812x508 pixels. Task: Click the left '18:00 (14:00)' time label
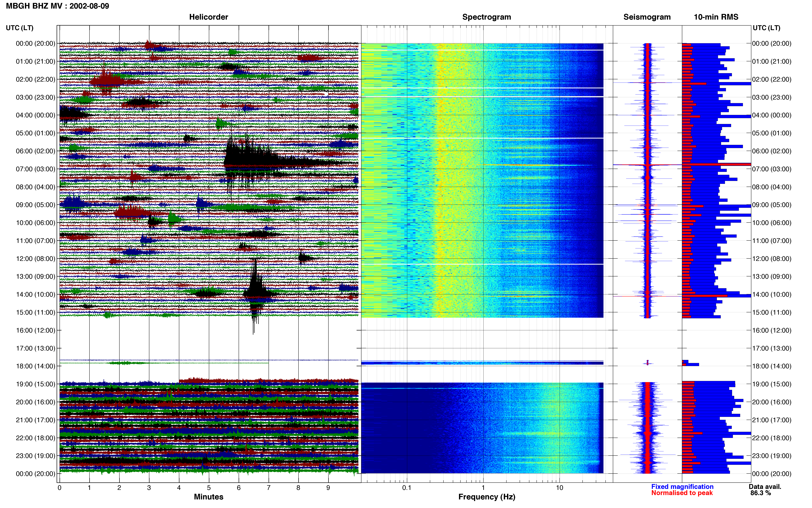(x=36, y=366)
